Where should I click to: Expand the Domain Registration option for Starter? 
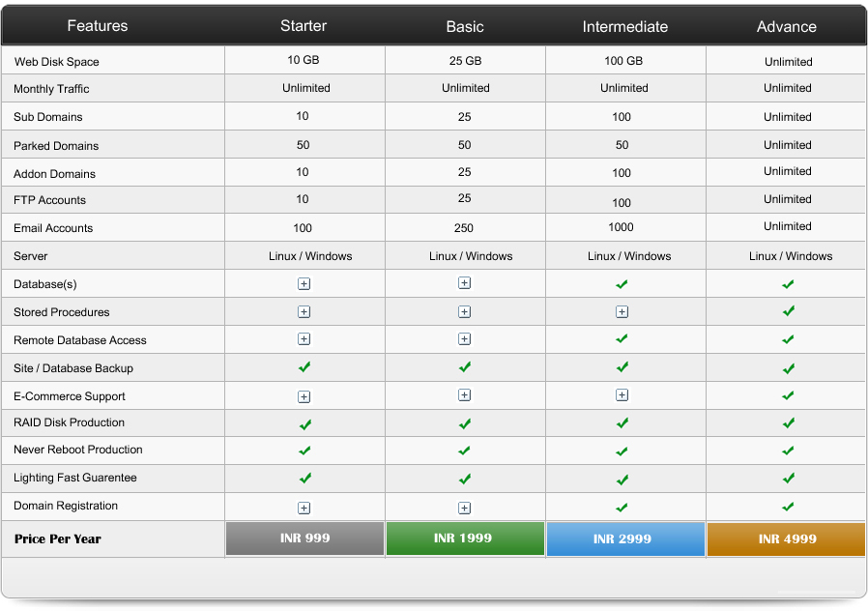[x=304, y=507]
